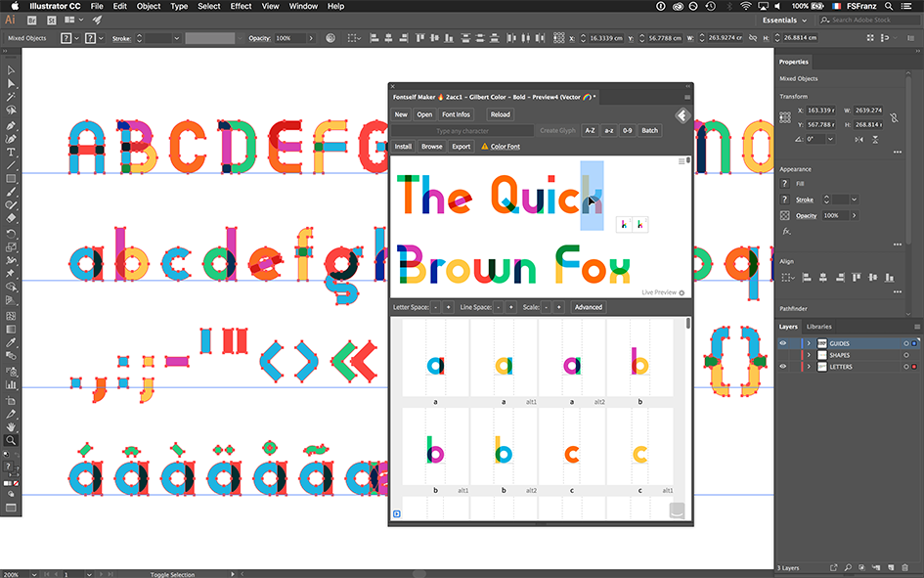Open the Effect menu

(x=241, y=6)
